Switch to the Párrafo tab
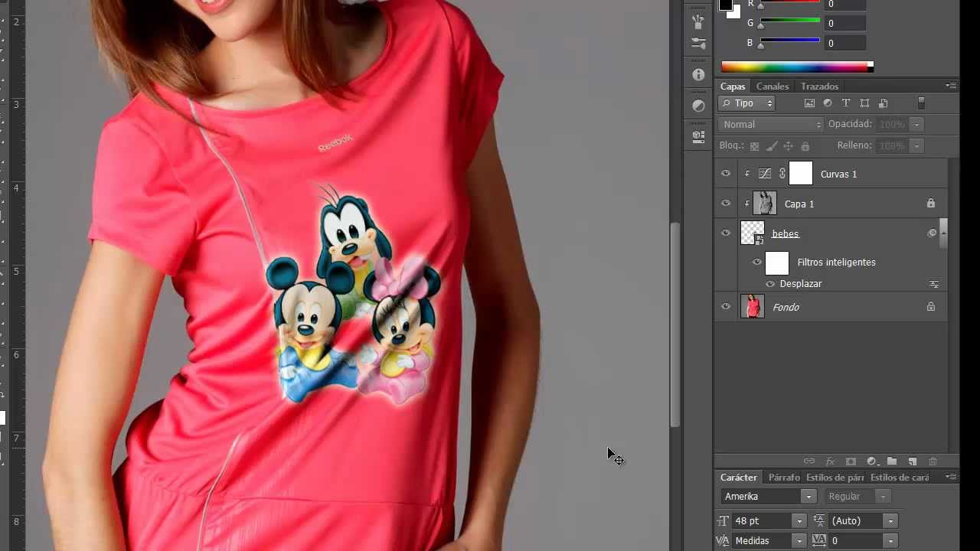The width and height of the screenshot is (980, 551). click(784, 478)
